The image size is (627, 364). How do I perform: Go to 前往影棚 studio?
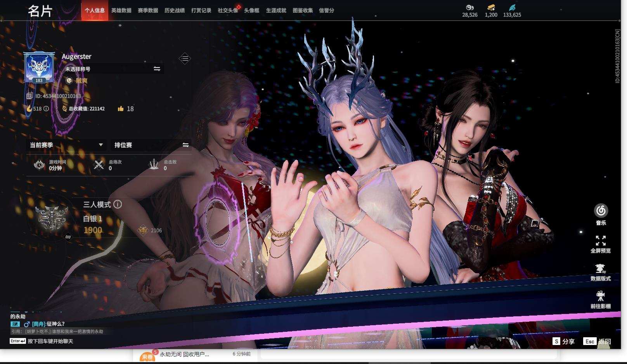601,300
